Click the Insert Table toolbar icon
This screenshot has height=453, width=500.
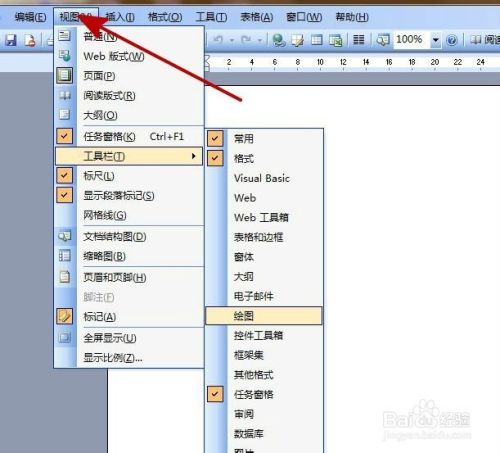pos(316,40)
